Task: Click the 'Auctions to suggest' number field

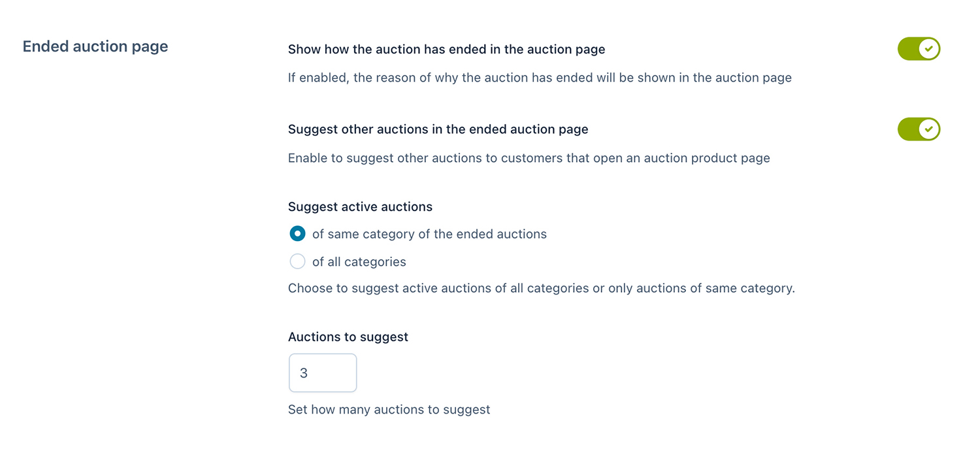Action: 323,373
